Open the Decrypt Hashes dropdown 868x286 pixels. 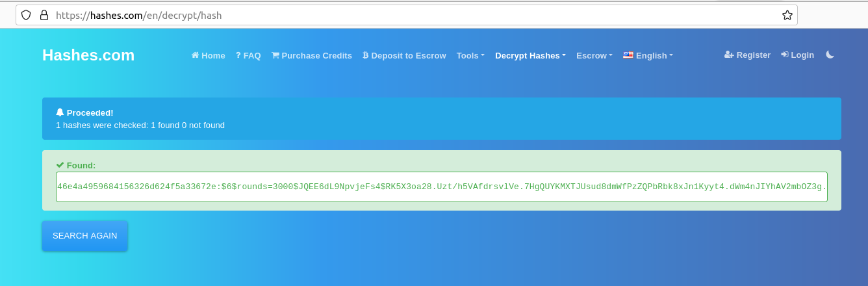(530, 56)
